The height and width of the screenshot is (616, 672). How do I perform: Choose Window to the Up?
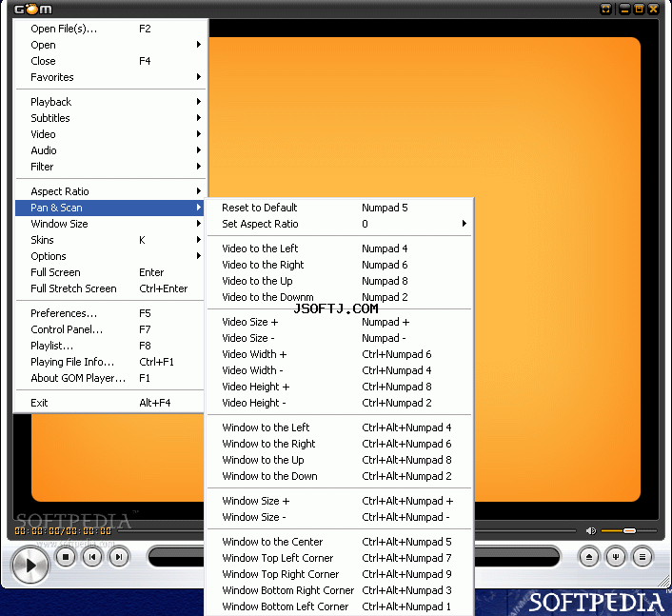tap(340, 460)
